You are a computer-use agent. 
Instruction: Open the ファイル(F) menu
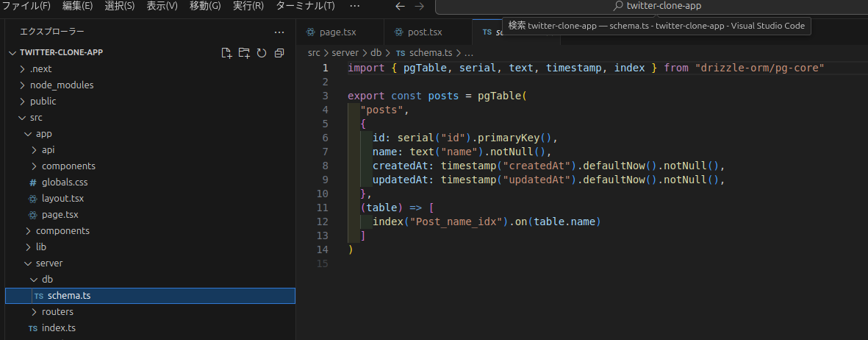(26, 6)
